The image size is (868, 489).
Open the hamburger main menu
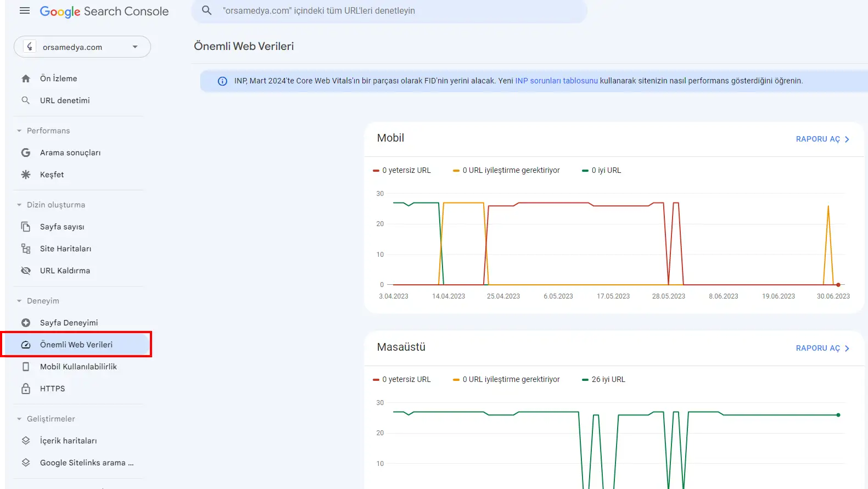(x=25, y=11)
